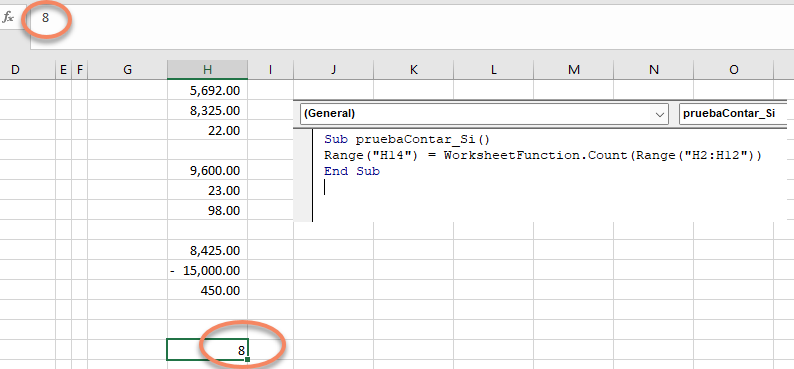
Task: Select column E header
Action: 63,70
